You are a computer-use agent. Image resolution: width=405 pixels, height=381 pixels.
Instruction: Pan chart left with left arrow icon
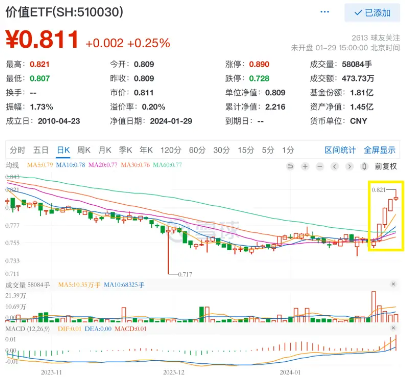tap(335, 166)
